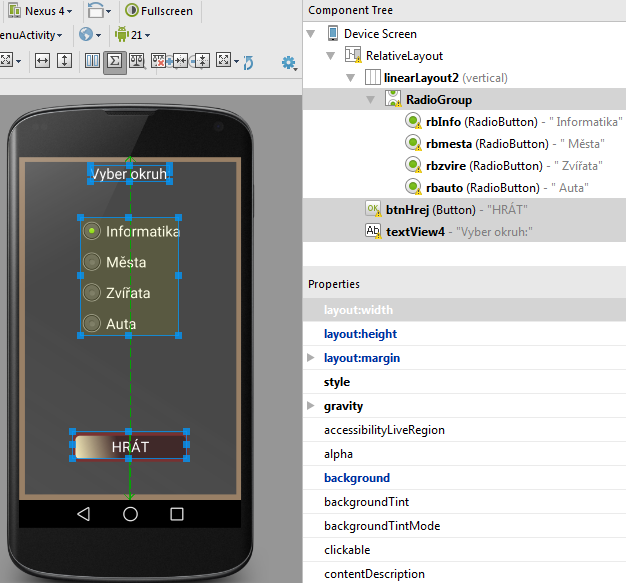626x583 pixels.
Task: Select the style property row
Action: coord(464,382)
